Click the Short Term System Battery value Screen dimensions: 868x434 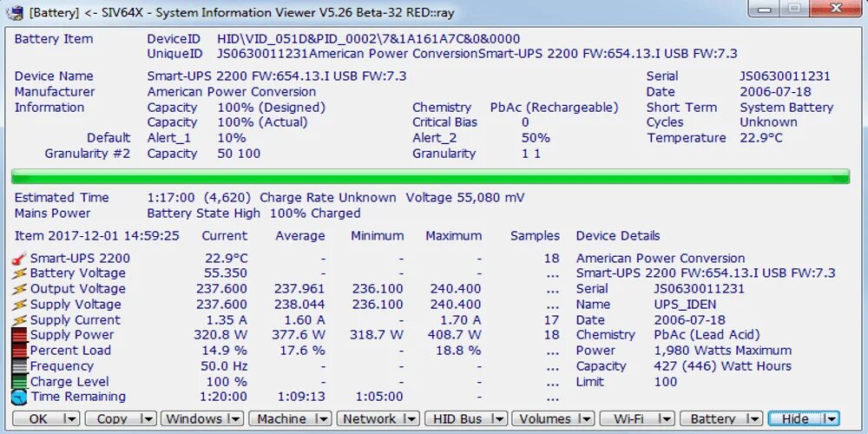[x=786, y=108]
